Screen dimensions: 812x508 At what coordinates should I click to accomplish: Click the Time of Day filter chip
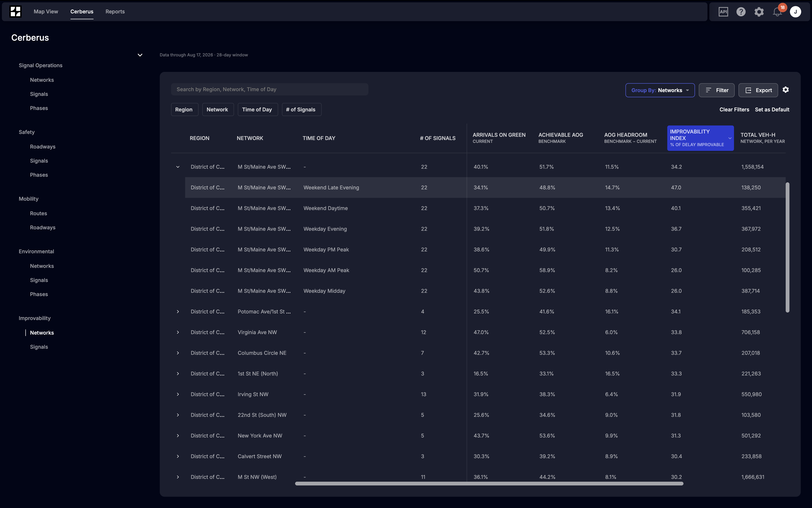(258, 109)
